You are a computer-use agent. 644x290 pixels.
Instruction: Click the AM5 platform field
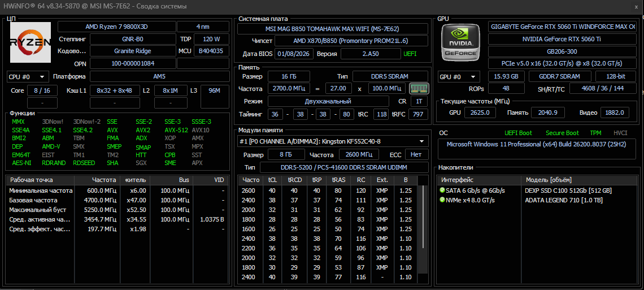pos(160,77)
